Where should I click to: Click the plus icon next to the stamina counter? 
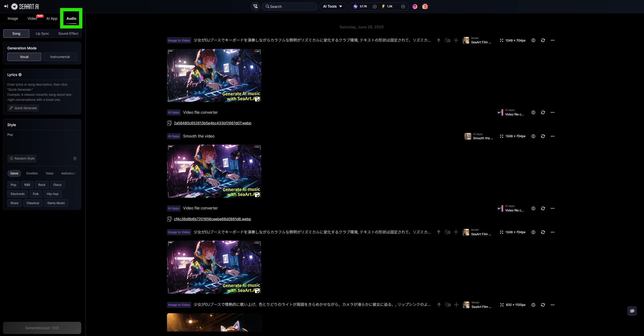(403, 6)
